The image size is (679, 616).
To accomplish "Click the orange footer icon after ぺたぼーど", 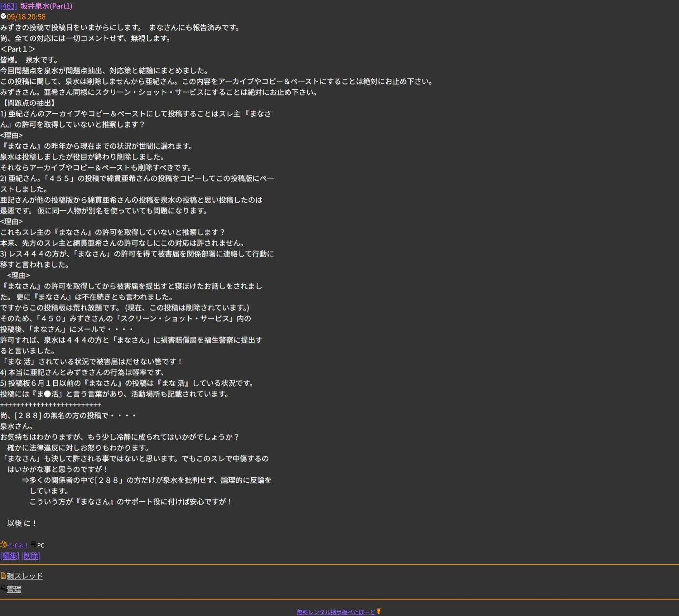I will click(x=379, y=611).
